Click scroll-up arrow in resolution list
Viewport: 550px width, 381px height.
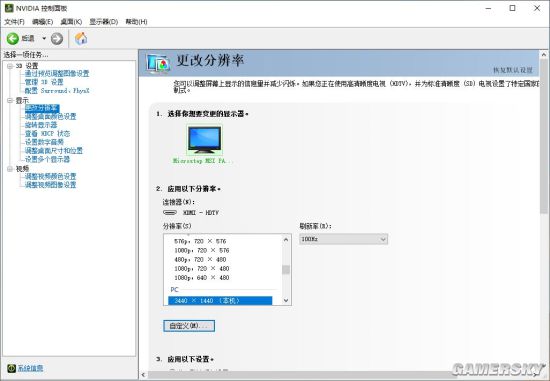click(x=286, y=240)
